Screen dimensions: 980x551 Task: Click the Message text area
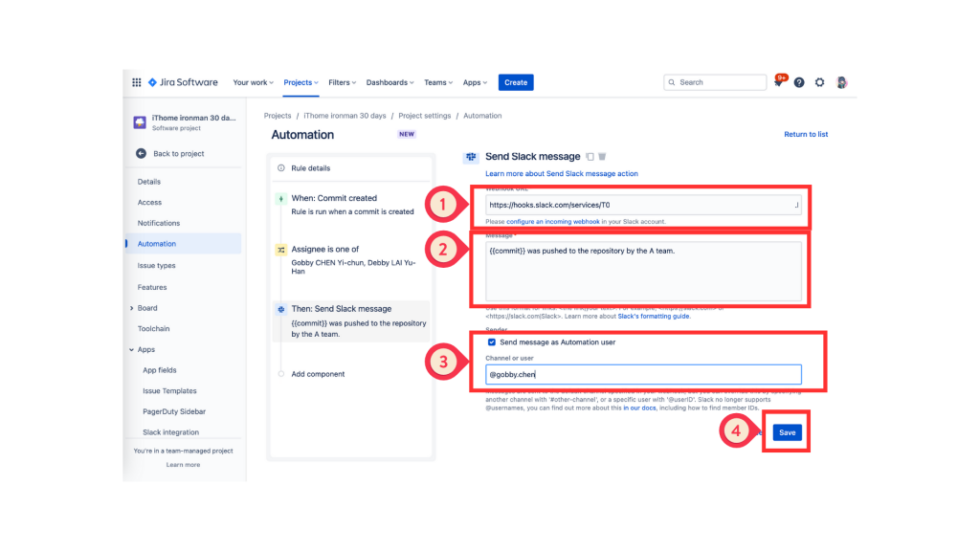click(x=643, y=271)
